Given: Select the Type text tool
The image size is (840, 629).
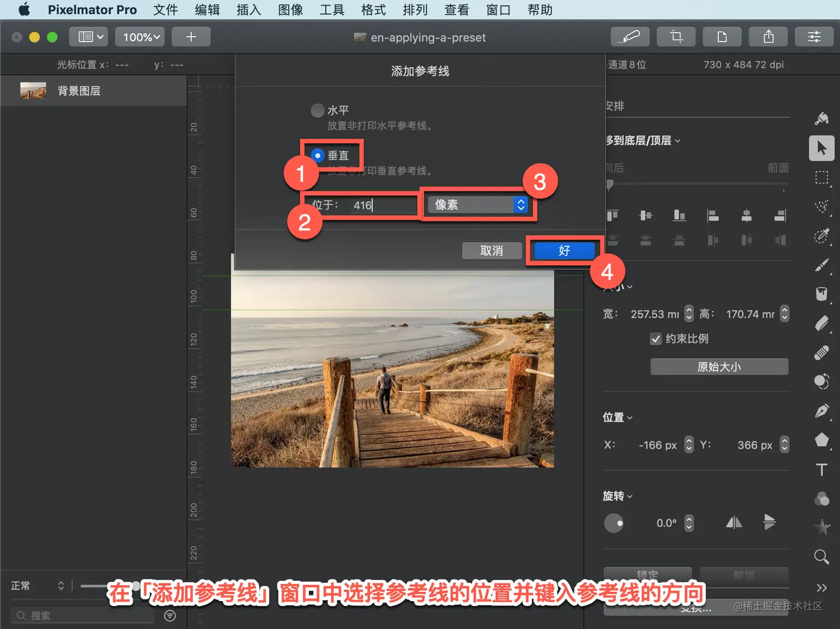Looking at the screenshot, I should pyautogui.click(x=822, y=470).
